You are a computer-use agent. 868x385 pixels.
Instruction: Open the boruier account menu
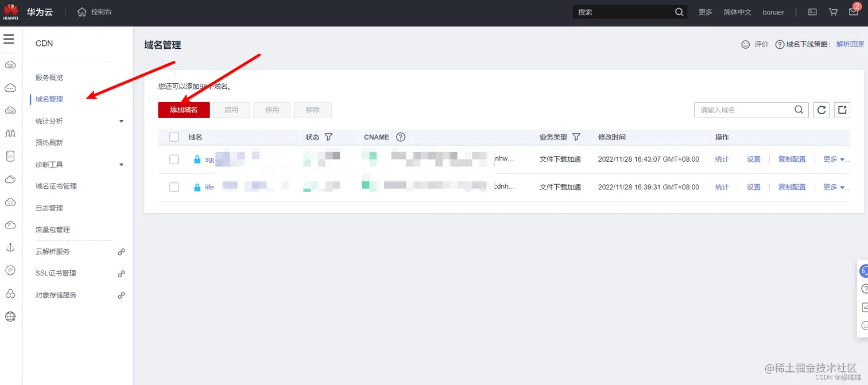tap(773, 12)
